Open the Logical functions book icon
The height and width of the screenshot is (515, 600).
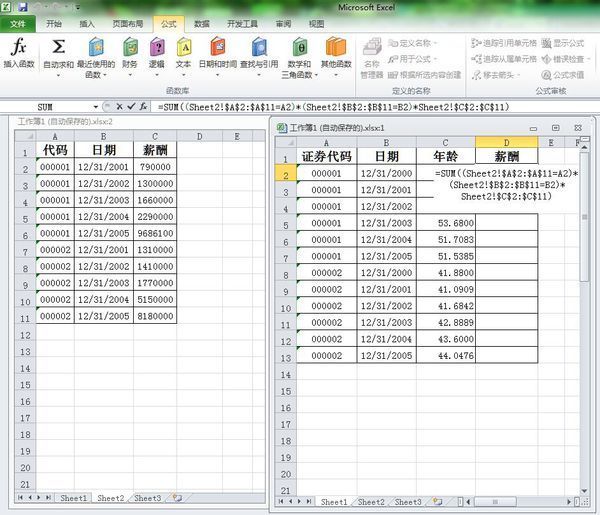point(157,47)
